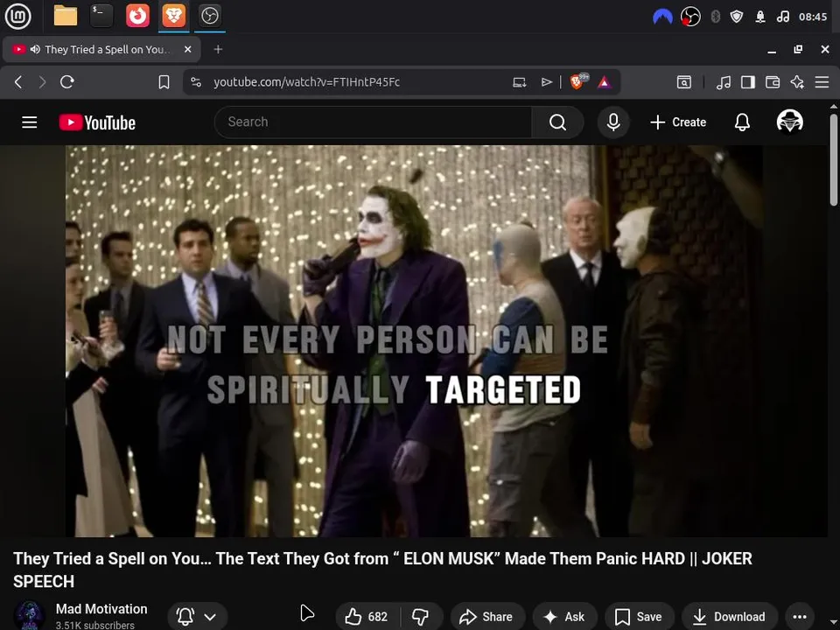Click the send/share arrow in the address bar
840x630 pixels.
546,82
